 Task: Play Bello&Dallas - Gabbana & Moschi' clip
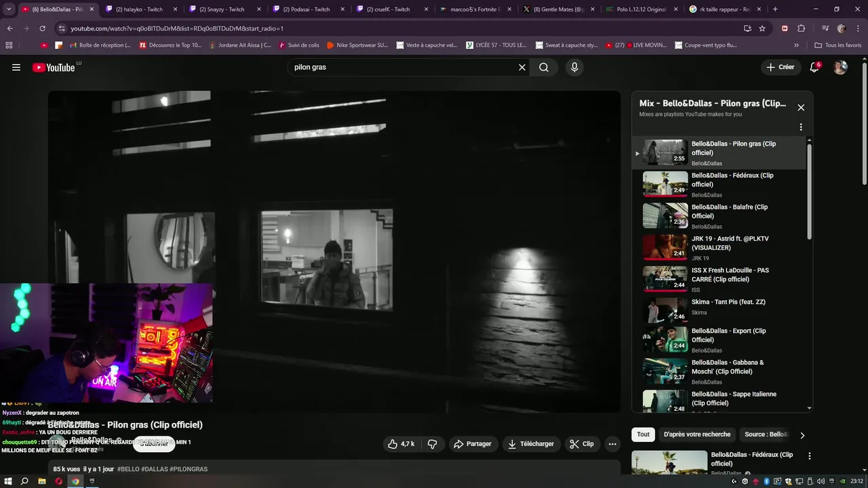point(721,371)
